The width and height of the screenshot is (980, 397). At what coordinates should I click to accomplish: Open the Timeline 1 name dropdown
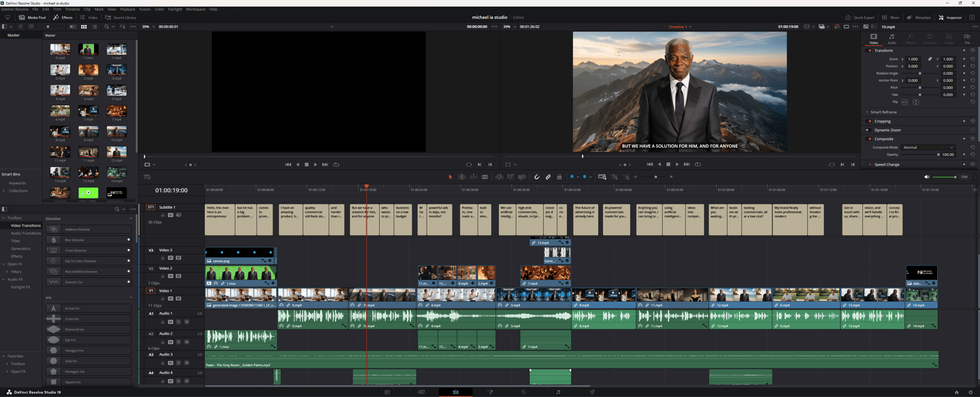(679, 27)
